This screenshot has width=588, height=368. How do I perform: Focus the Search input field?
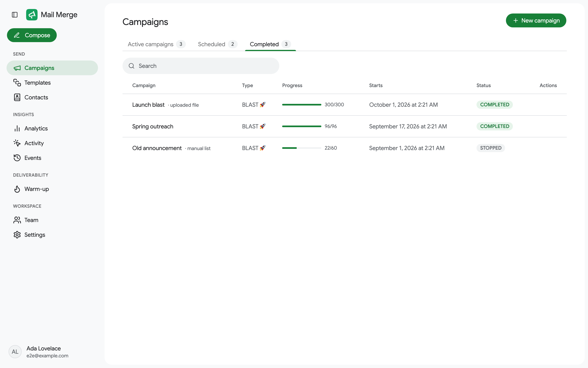click(x=201, y=66)
